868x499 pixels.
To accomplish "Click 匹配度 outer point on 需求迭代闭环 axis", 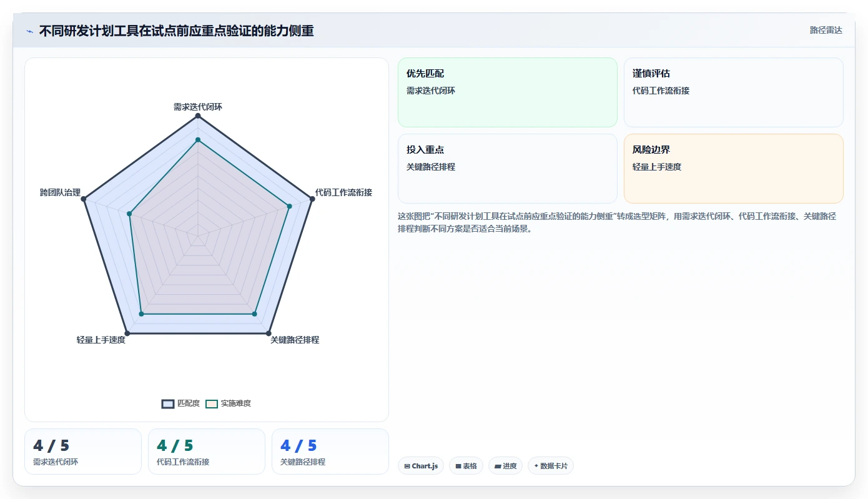I will point(198,116).
